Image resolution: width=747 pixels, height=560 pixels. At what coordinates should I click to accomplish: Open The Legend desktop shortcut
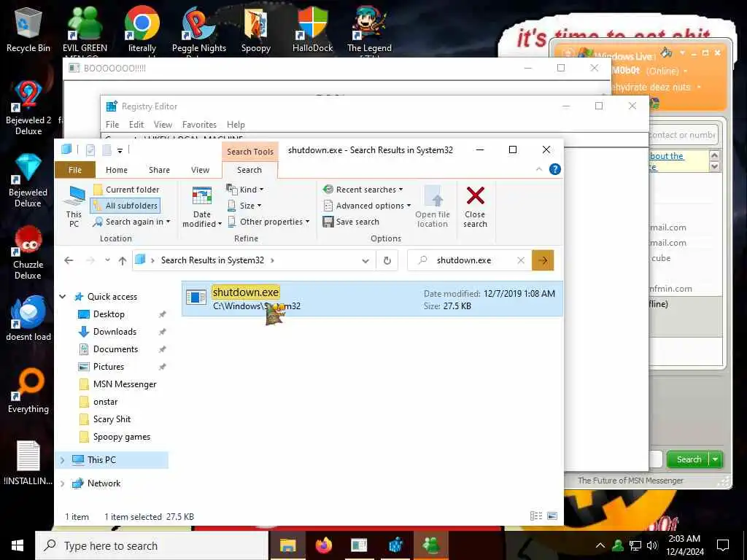click(x=369, y=28)
